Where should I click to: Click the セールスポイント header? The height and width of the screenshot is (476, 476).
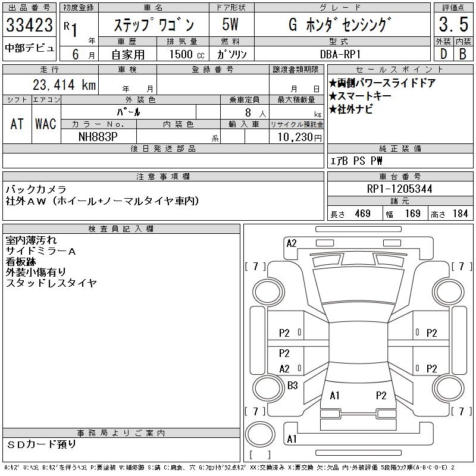(400, 69)
